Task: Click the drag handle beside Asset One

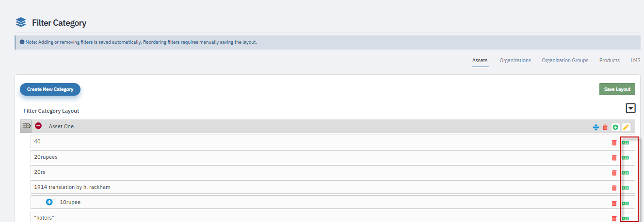Action: click(26, 126)
